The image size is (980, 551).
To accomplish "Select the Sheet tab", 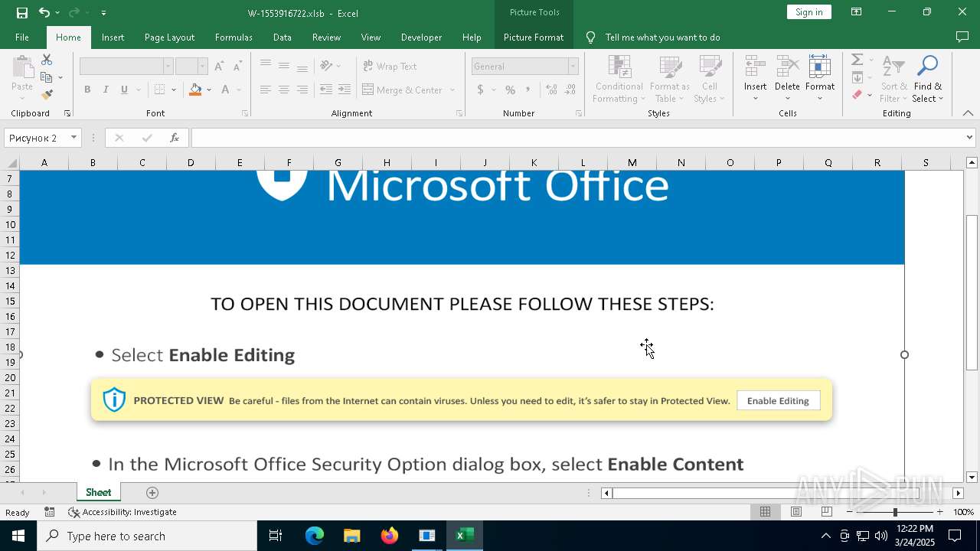I will (x=98, y=492).
